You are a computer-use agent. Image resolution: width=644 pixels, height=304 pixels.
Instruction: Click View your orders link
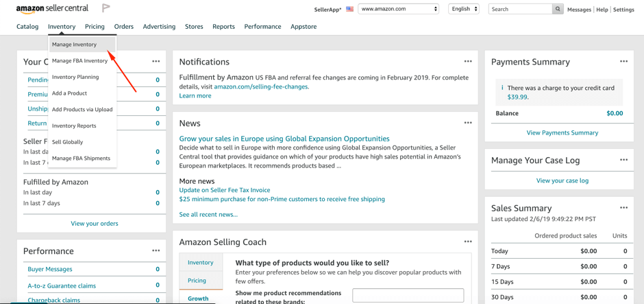pyautogui.click(x=95, y=224)
